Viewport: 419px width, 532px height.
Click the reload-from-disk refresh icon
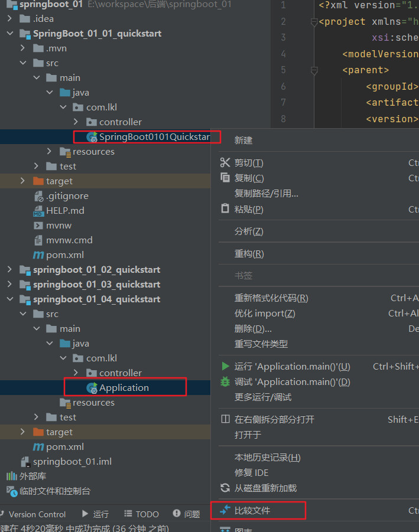tap(225, 488)
